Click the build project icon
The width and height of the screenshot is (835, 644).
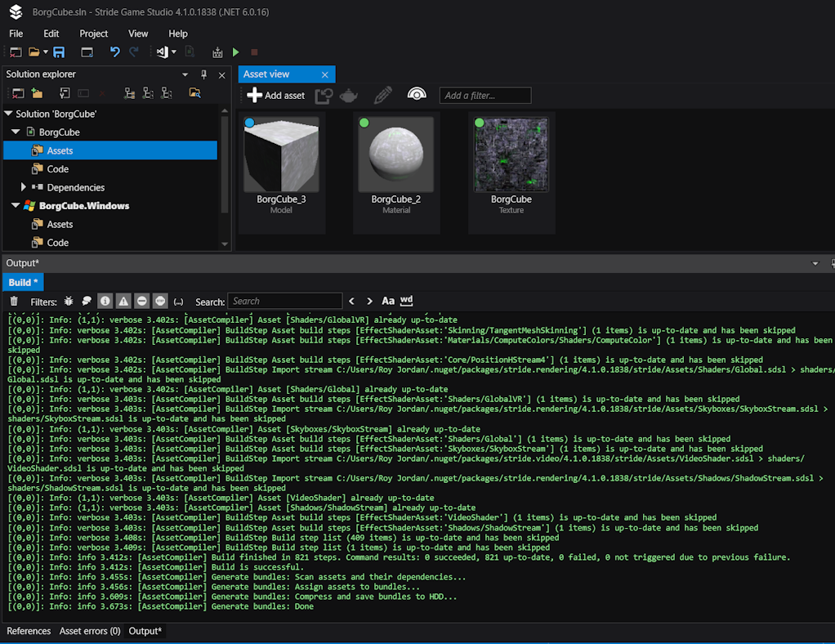(x=217, y=52)
